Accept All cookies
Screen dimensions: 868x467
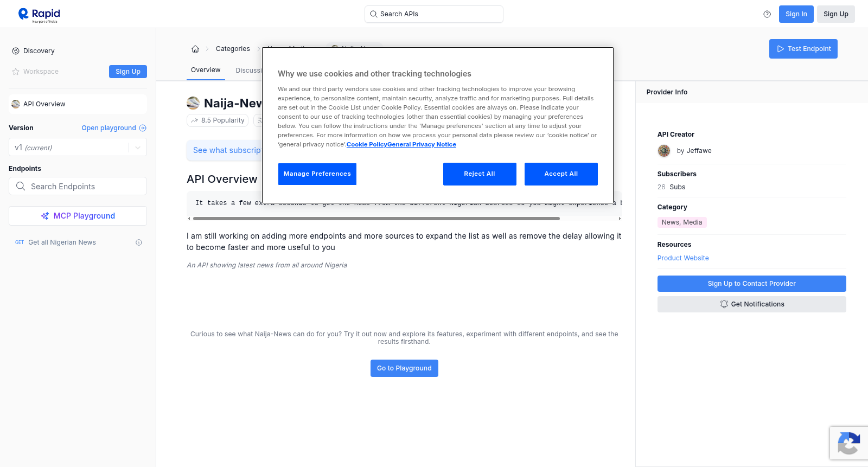(561, 174)
